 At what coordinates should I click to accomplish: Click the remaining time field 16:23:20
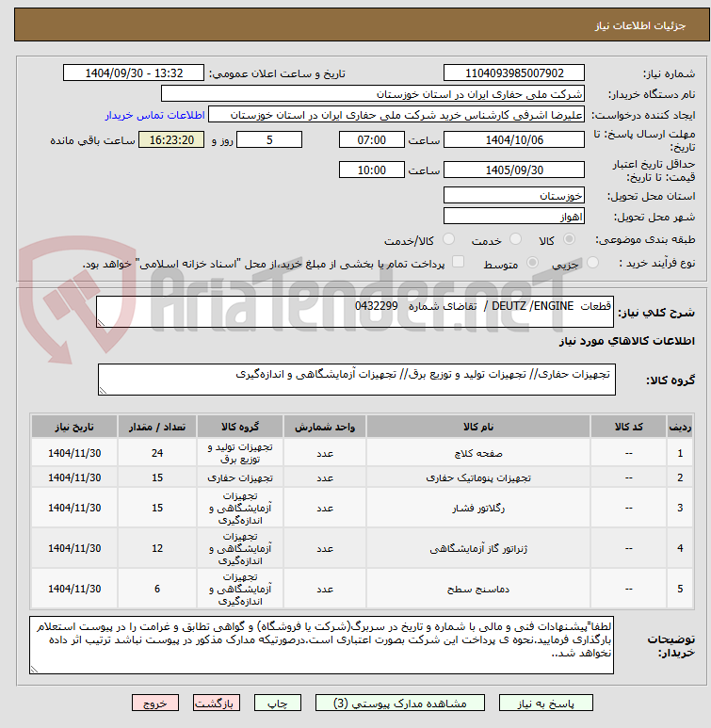click(171, 139)
